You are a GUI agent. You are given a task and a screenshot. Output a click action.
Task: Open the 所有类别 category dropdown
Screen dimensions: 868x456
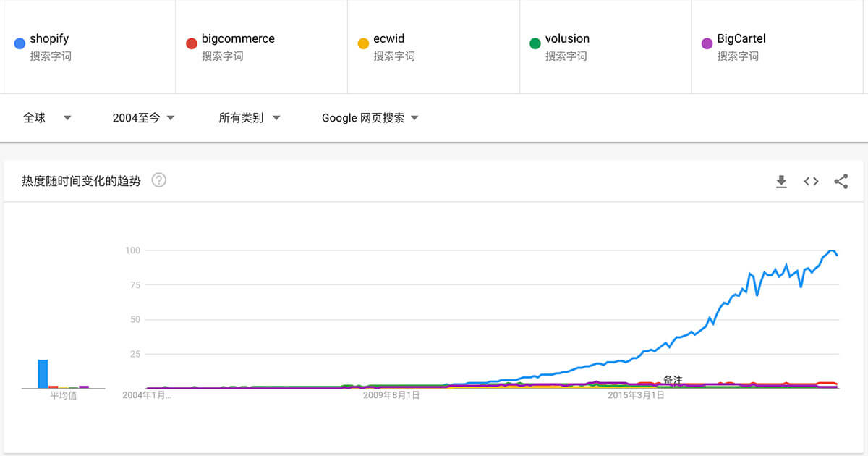click(249, 118)
